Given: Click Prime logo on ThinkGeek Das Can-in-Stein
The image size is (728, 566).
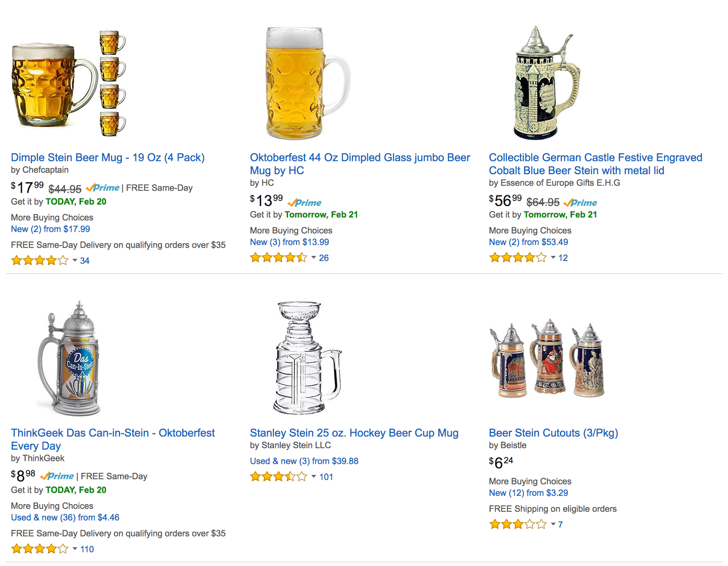Looking at the screenshot, I should coord(57,476).
